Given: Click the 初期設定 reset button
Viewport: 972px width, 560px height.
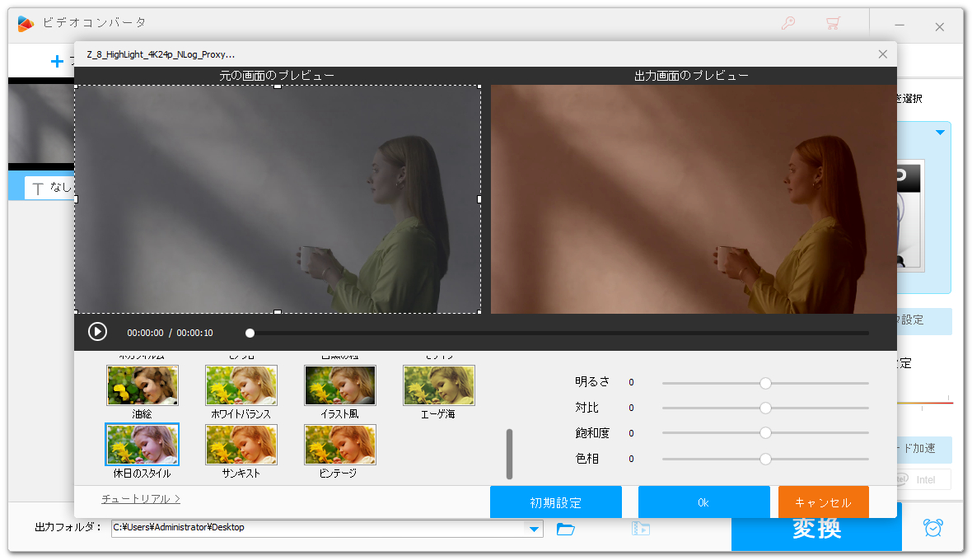Looking at the screenshot, I should click(556, 502).
